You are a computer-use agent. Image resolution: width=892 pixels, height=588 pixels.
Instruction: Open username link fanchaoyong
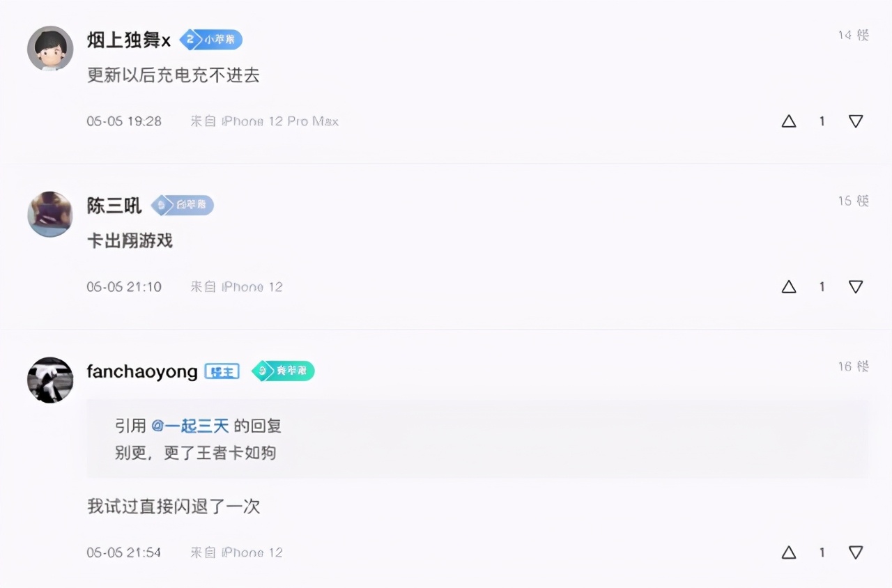tap(142, 372)
